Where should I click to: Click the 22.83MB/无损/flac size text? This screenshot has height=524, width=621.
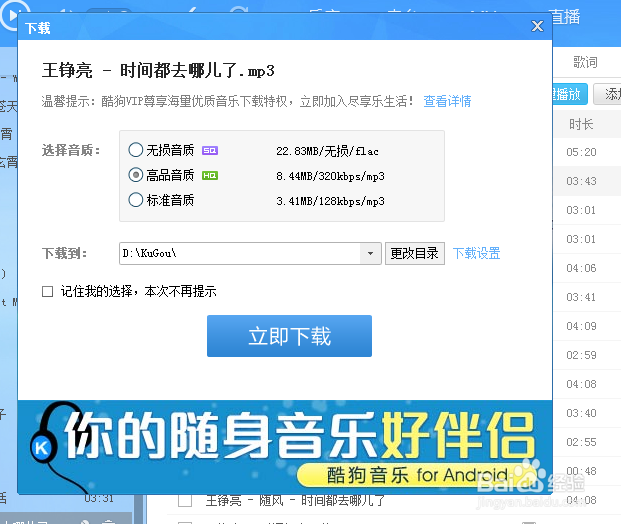tap(327, 151)
